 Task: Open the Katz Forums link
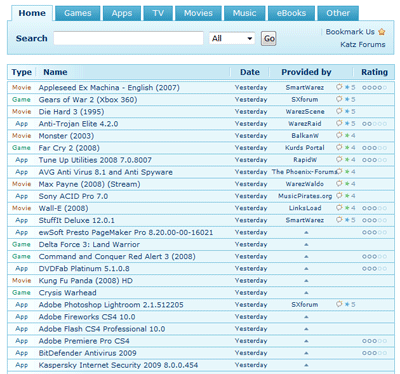click(363, 44)
